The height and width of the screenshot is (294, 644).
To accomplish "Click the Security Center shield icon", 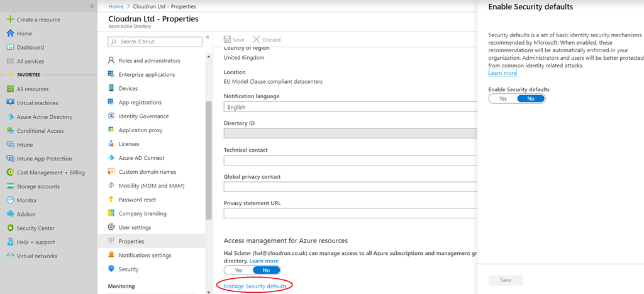I will pos(10,228).
